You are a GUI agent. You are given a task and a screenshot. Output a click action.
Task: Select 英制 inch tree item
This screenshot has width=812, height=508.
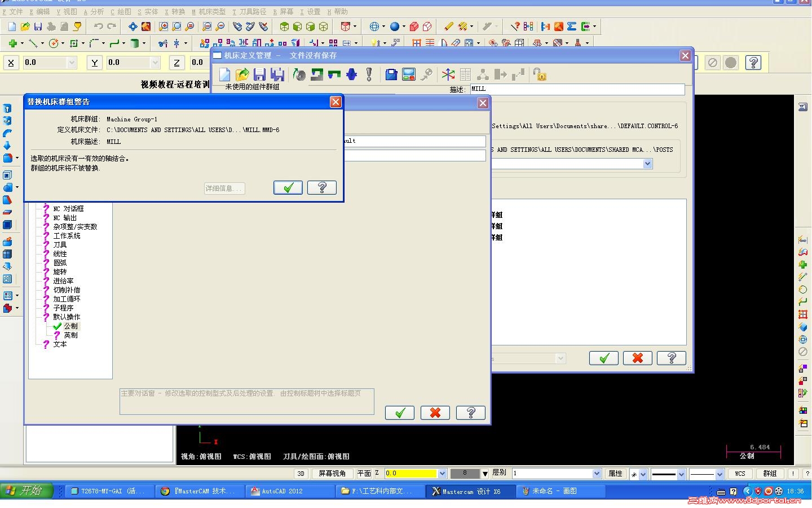point(71,335)
